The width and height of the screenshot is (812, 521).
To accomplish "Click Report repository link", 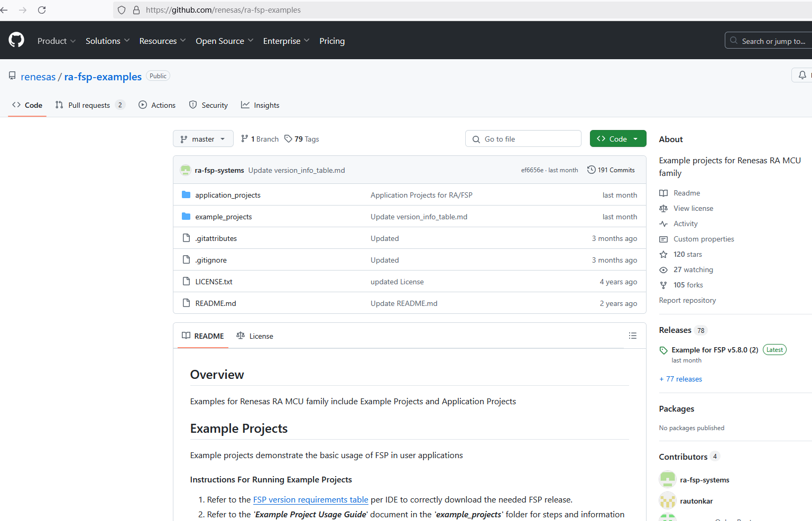I will 687,301.
